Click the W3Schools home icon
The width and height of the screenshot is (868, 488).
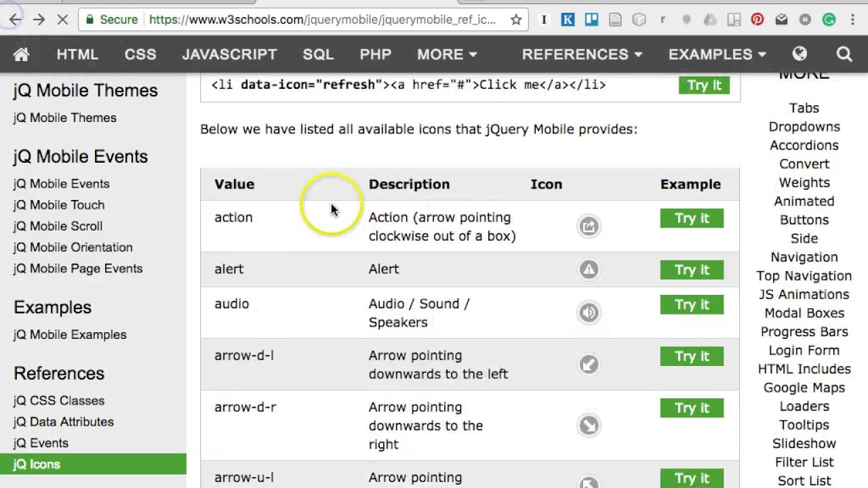(21, 54)
